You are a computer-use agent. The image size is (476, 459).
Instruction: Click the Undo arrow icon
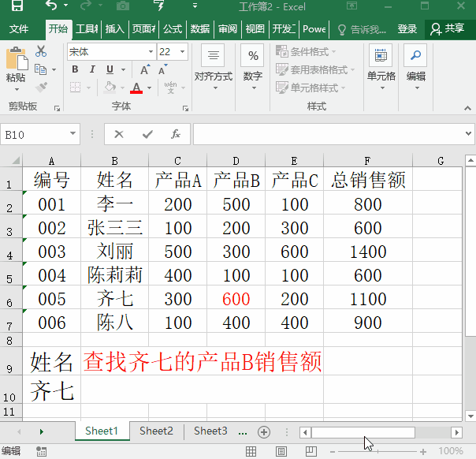tap(51, 6)
